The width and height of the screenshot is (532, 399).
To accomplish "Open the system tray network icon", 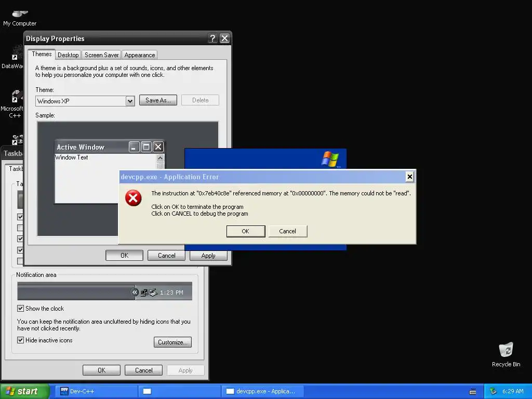I will tap(494, 391).
